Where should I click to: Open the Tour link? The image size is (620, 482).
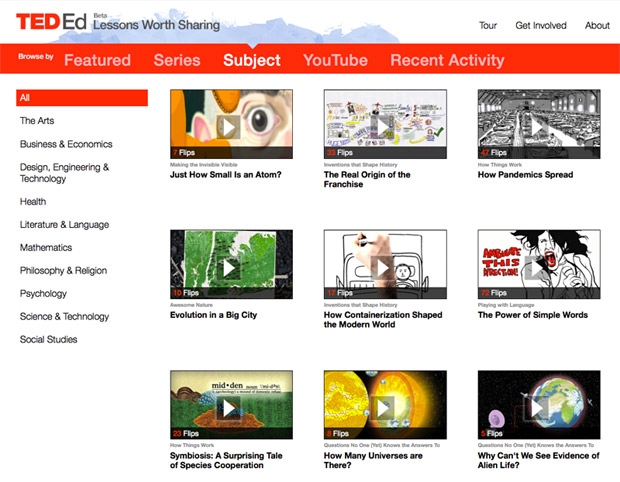coord(488,25)
